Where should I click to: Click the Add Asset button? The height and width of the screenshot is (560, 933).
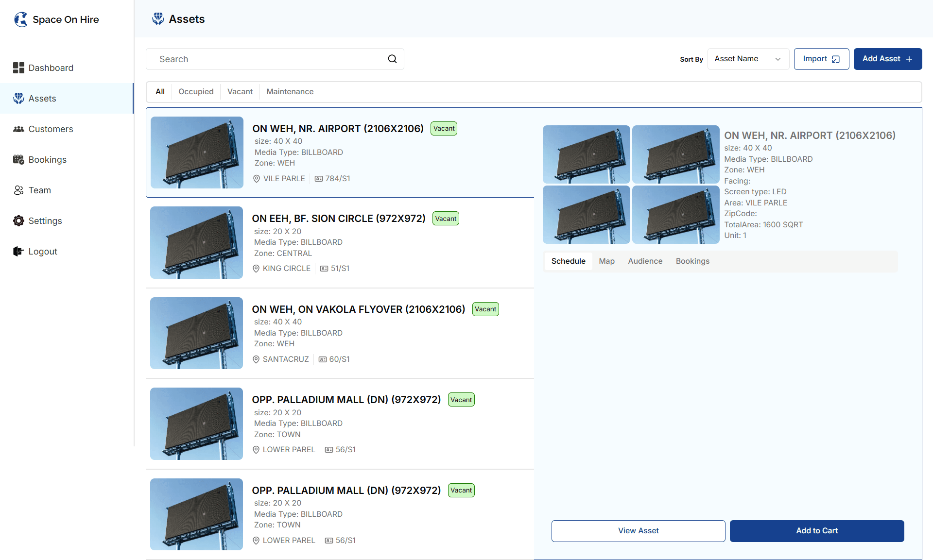[x=887, y=59]
